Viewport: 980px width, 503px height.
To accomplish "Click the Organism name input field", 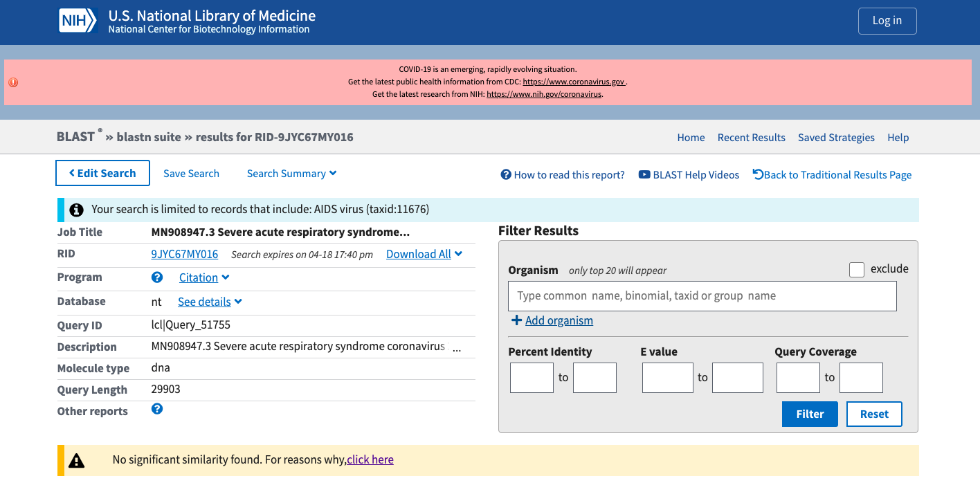I will click(702, 296).
